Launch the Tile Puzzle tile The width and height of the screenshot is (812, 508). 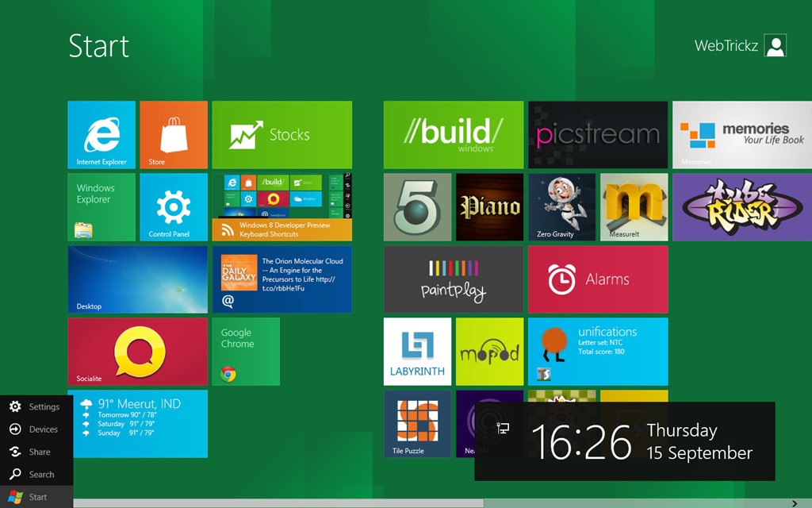pos(417,424)
